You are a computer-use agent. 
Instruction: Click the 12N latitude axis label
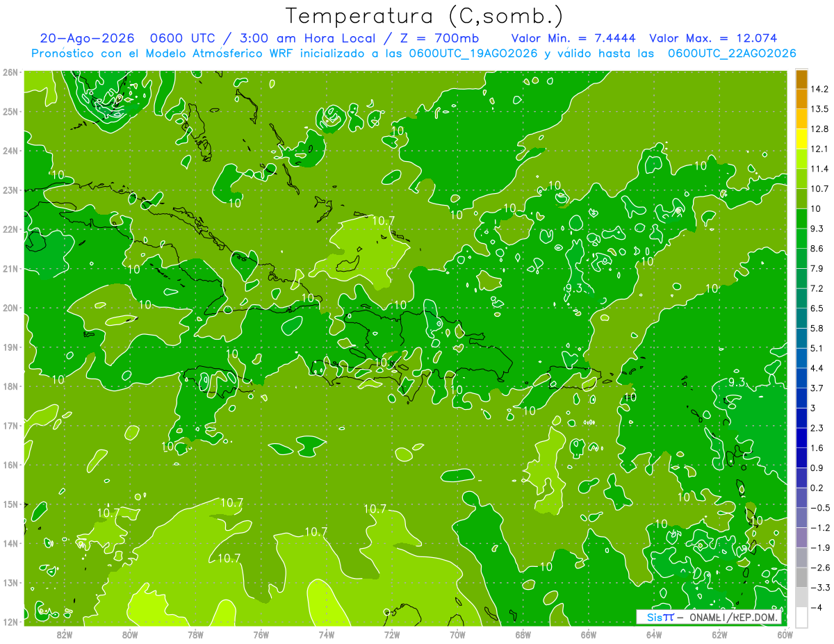pyautogui.click(x=10, y=622)
